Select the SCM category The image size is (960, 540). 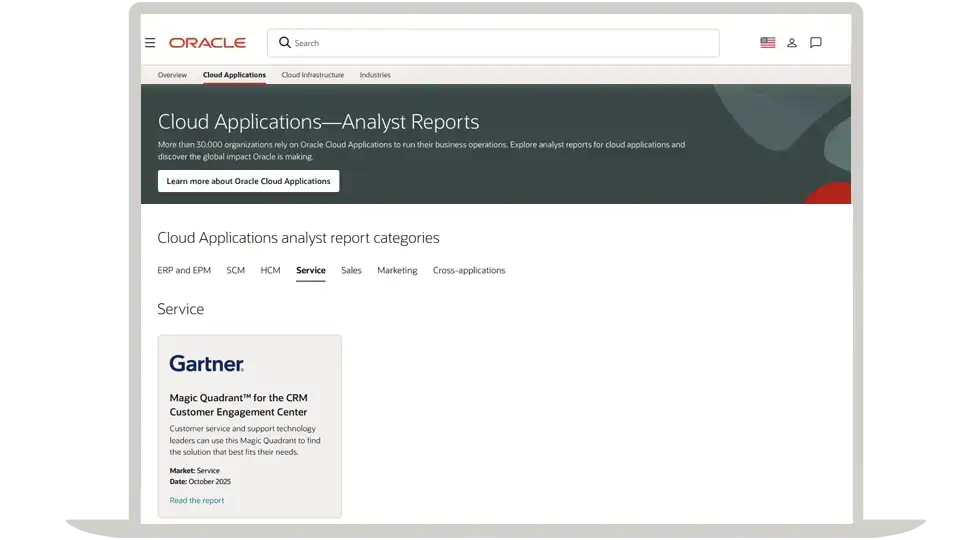click(236, 270)
